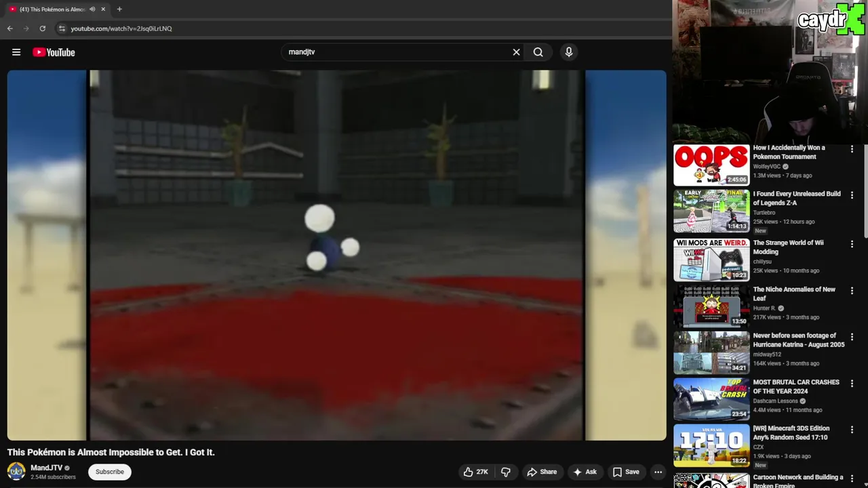
Task: Reload the current page
Action: click(42, 28)
